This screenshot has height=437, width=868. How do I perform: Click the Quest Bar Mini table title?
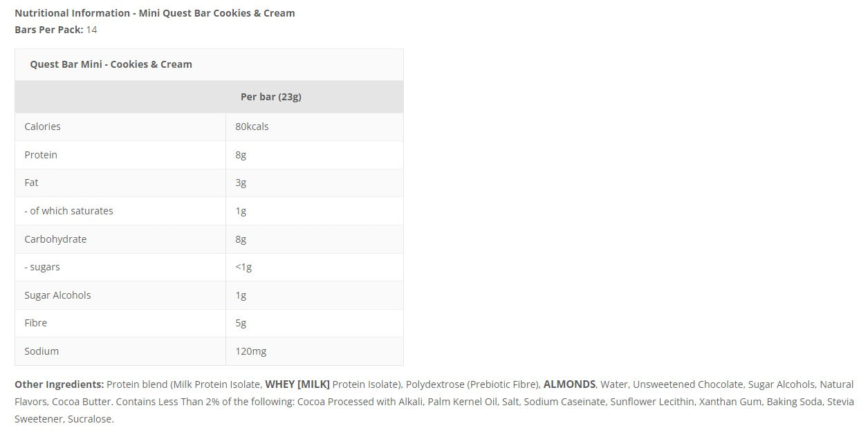[111, 64]
